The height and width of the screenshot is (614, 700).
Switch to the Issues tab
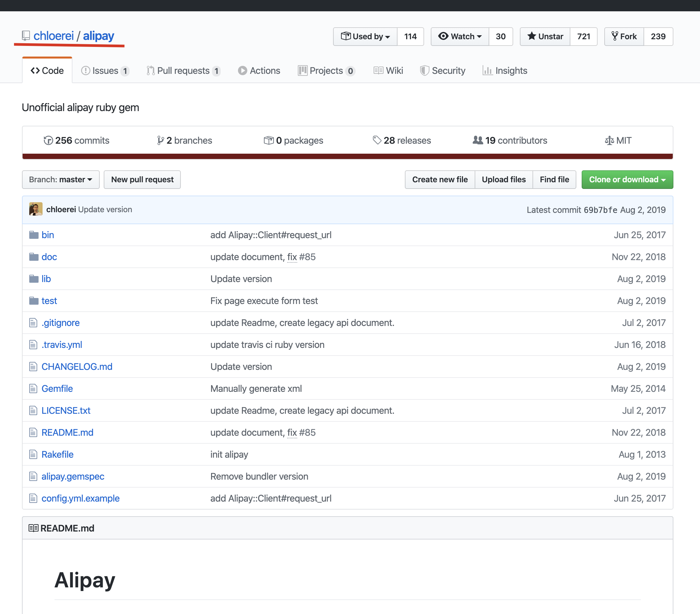coord(105,71)
